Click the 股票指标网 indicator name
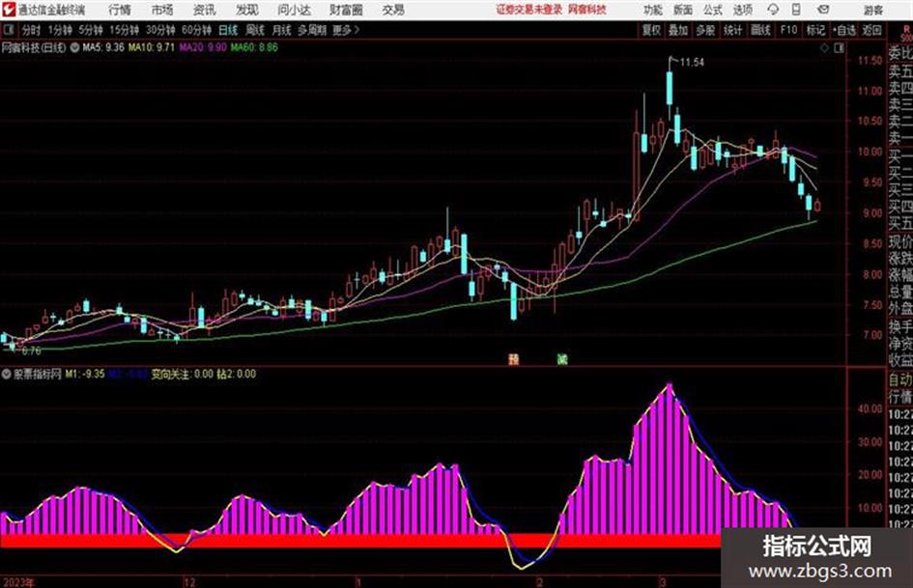 [38, 375]
